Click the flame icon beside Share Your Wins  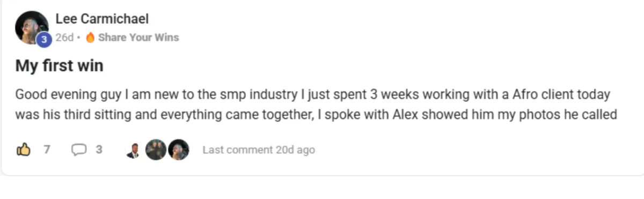point(90,38)
